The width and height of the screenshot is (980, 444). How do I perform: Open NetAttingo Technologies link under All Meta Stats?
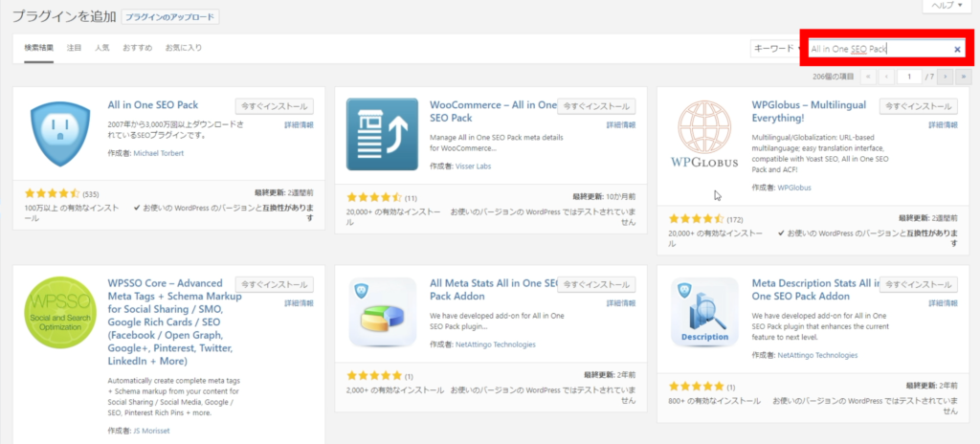(x=496, y=344)
